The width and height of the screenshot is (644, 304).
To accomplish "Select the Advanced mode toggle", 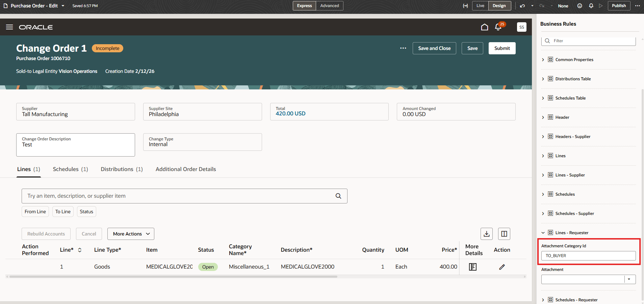I will point(329,6).
